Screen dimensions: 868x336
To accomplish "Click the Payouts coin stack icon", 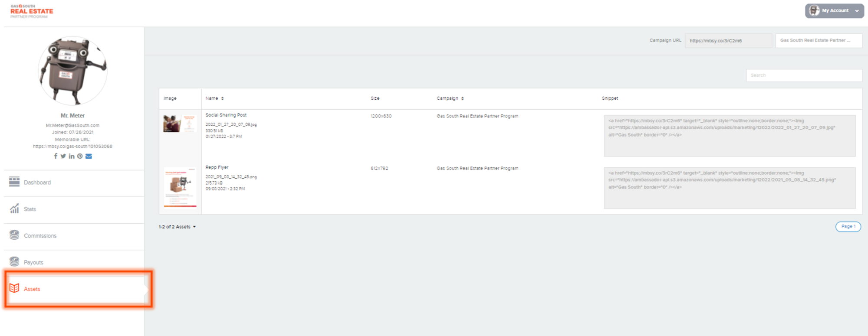I will 14,261.
